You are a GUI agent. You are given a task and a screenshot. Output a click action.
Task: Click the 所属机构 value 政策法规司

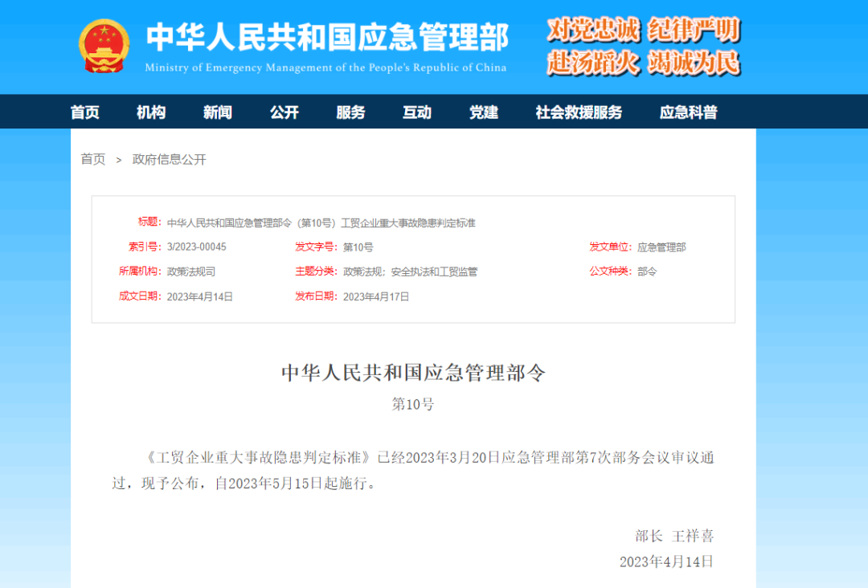tap(191, 272)
